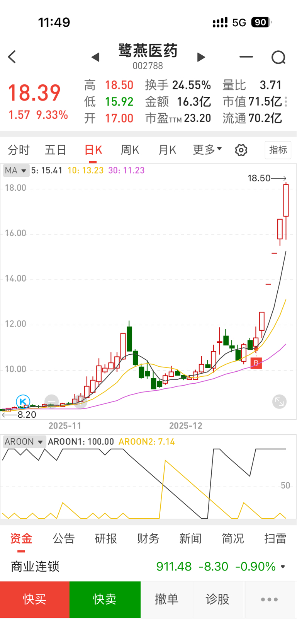Tap the TTM P/E value 23.20
Viewport: 297px width, 644px height.
click(x=197, y=118)
